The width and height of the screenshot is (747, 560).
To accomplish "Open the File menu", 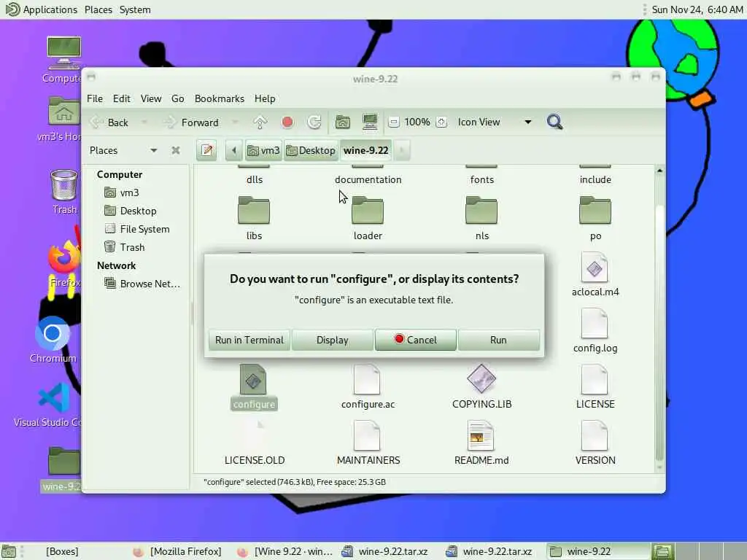I will click(95, 98).
